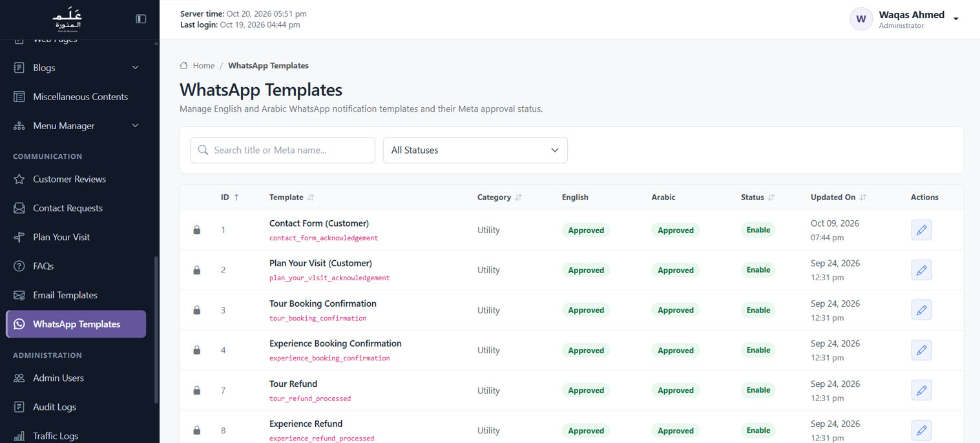Click the star icon for Customer Reviews

click(x=19, y=179)
